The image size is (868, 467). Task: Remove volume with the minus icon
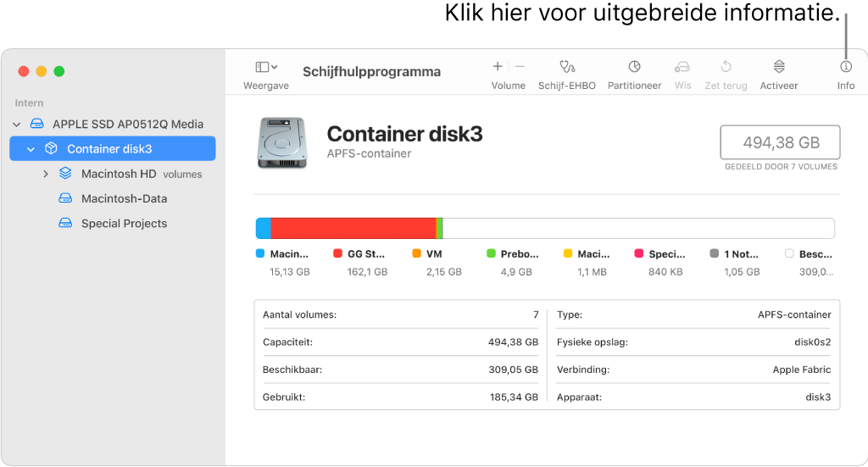[x=520, y=66]
